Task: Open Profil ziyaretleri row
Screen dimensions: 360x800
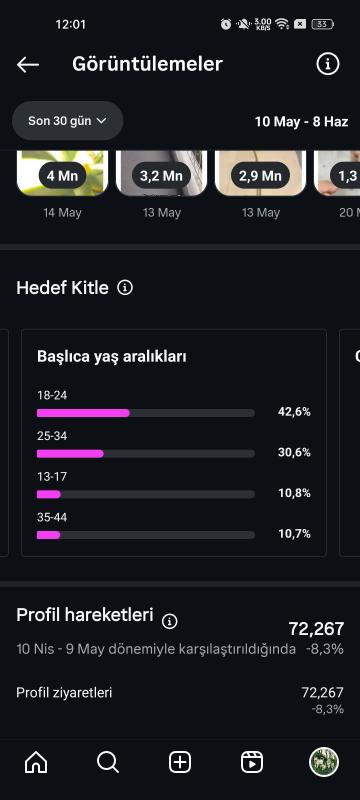Action: click(180, 700)
